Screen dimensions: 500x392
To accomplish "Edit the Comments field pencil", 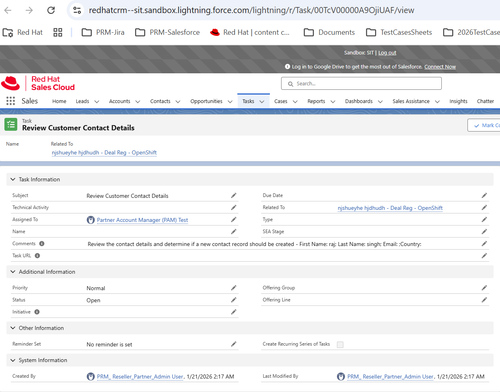I will (x=484, y=244).
